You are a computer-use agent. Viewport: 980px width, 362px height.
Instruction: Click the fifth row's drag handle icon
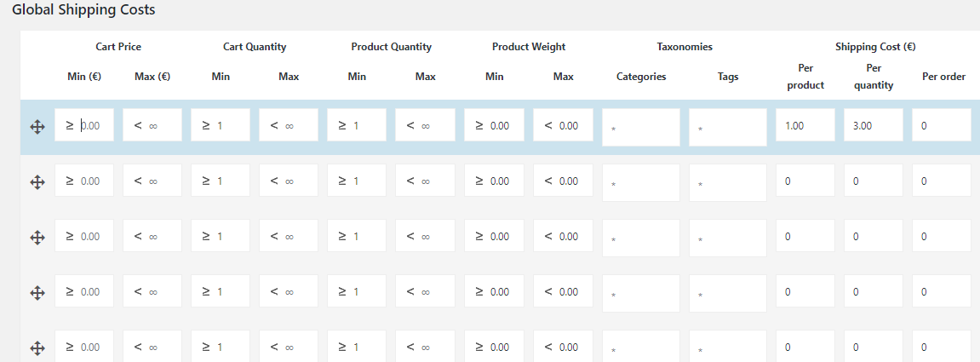(37, 348)
